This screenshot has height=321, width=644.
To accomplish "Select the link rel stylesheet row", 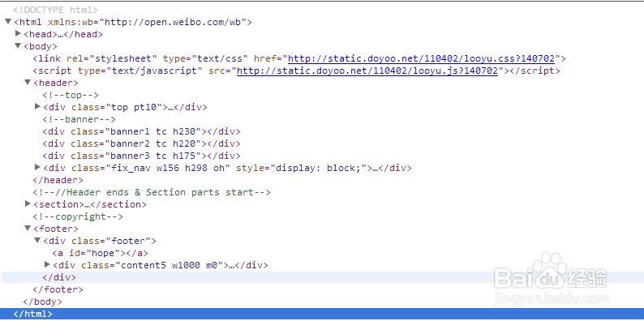I will (x=299, y=58).
